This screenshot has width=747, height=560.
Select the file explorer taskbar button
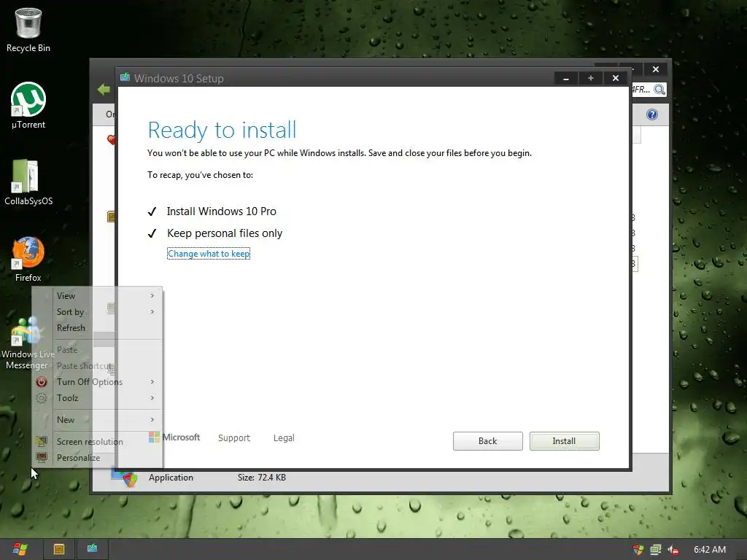pos(59,549)
